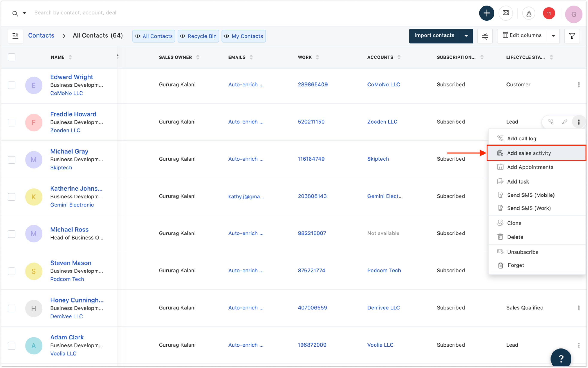
Task: Select checkbox for Michael Ross
Action: (x=11, y=234)
